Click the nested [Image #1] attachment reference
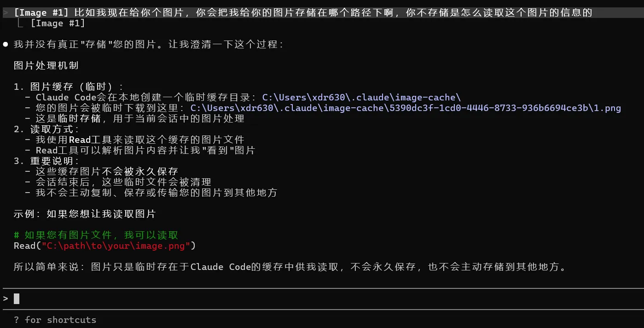 click(58, 23)
